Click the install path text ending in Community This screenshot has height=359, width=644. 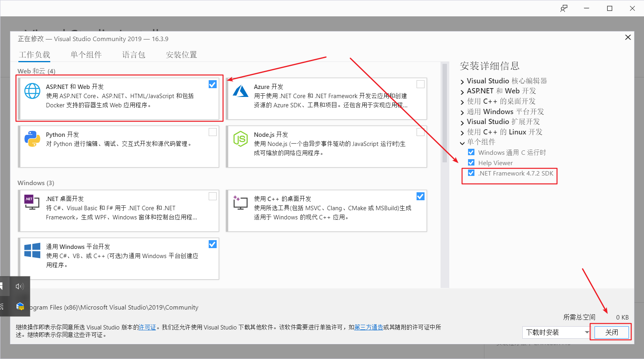[114, 307]
